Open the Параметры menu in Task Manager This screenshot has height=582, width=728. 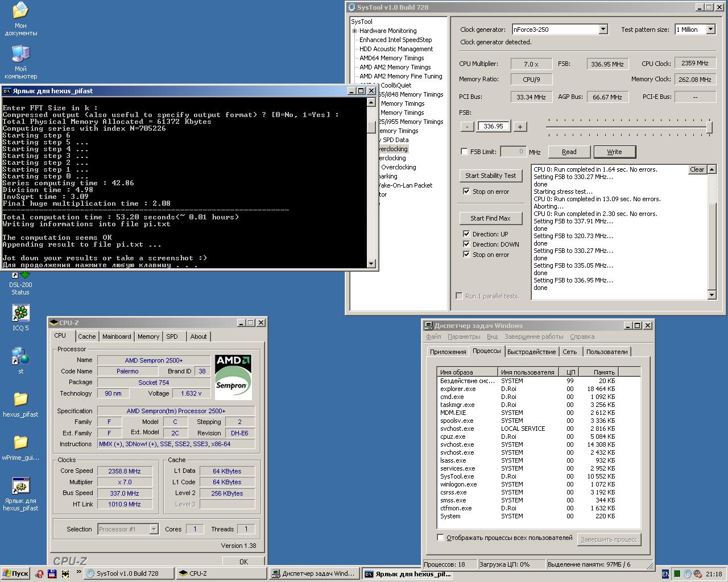(x=464, y=336)
